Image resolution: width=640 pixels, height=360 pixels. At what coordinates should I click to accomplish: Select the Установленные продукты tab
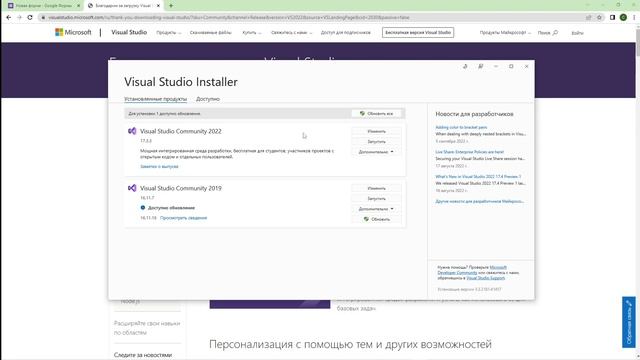pyautogui.click(x=156, y=99)
